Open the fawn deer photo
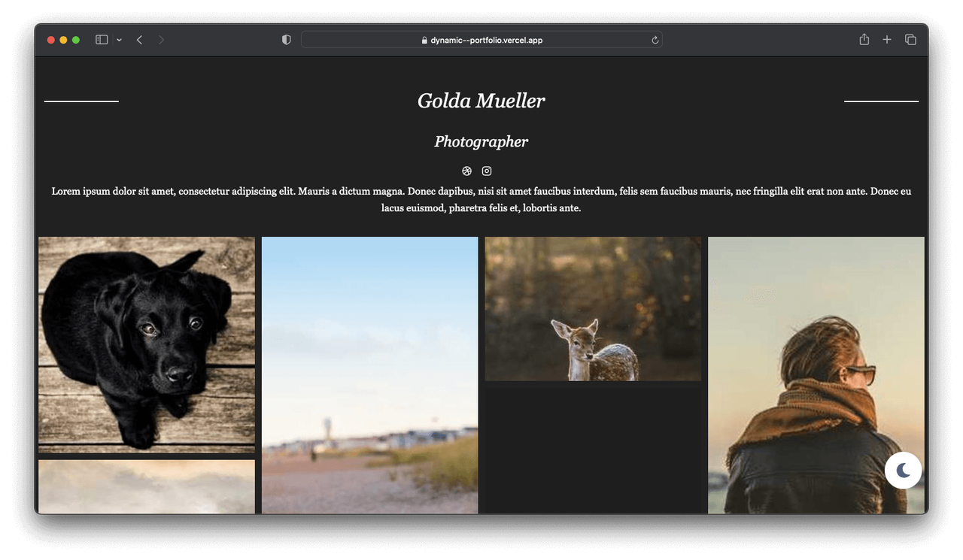 point(593,309)
